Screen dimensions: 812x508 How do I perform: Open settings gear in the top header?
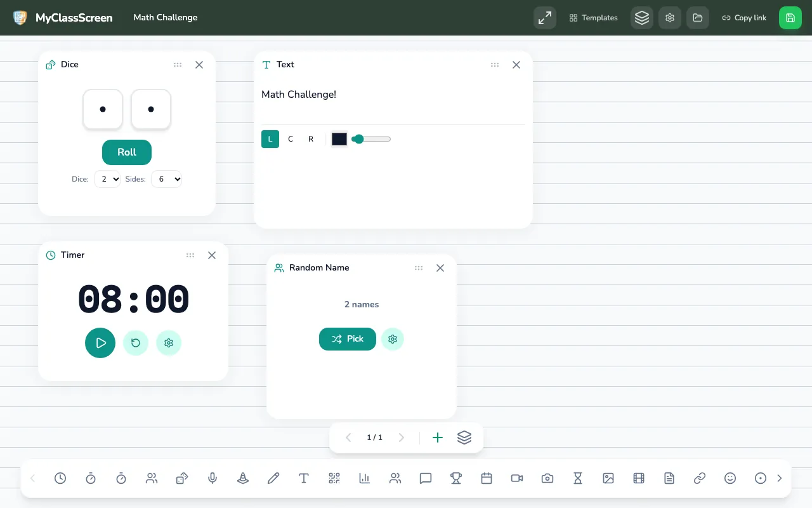coord(670,18)
